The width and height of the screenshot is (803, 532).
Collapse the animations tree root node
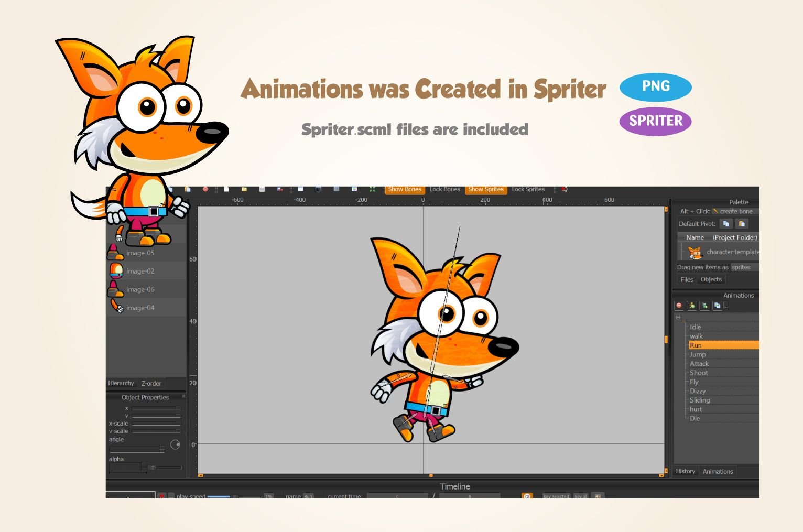(678, 317)
